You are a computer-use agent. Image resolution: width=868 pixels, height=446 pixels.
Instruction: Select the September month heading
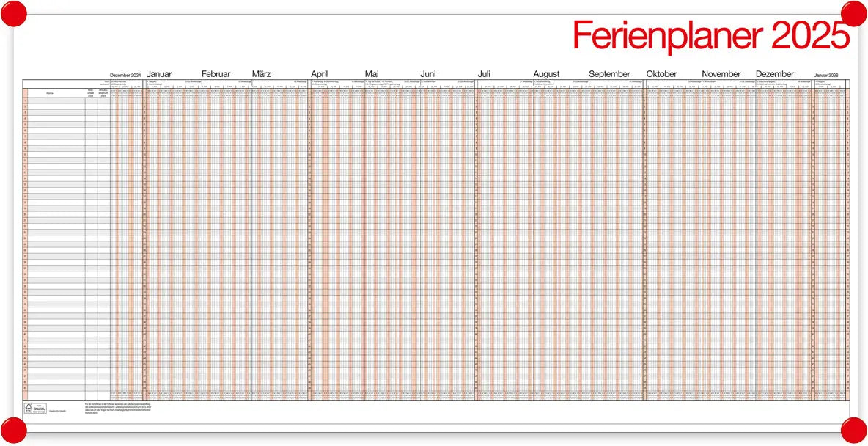[609, 74]
